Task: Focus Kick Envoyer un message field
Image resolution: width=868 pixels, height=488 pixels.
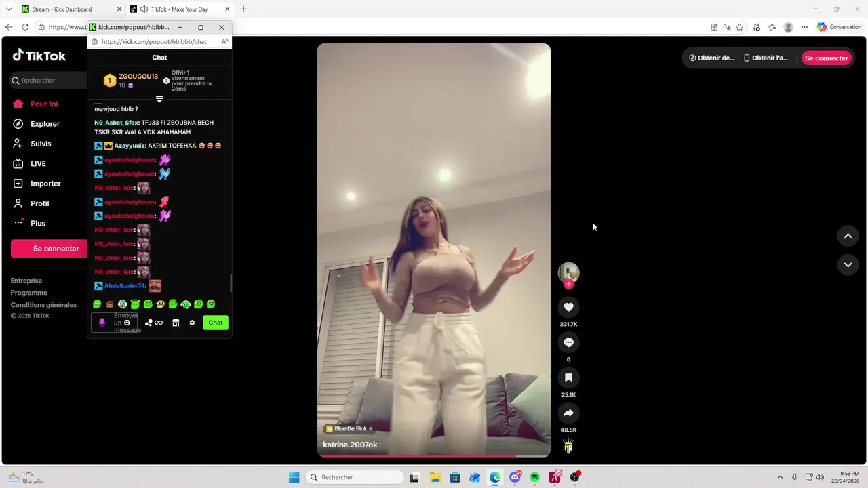Action: (114, 323)
